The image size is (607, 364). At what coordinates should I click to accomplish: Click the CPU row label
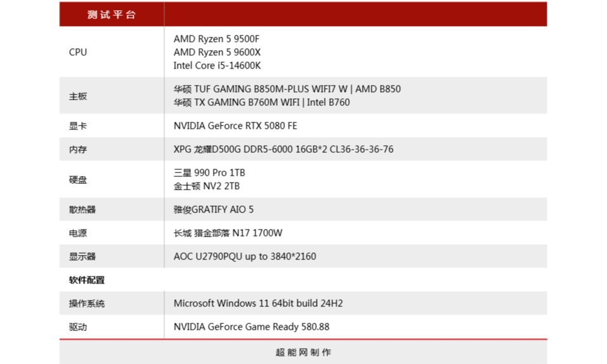78,52
